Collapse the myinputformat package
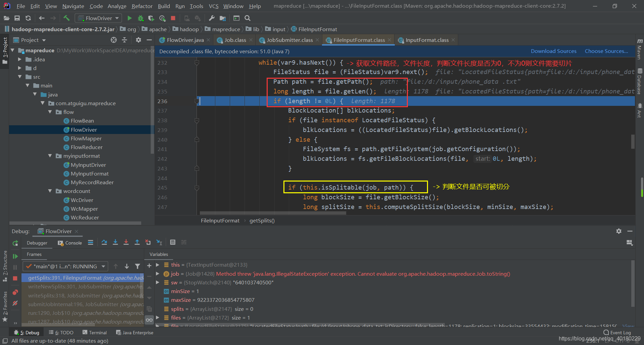 tap(50, 156)
